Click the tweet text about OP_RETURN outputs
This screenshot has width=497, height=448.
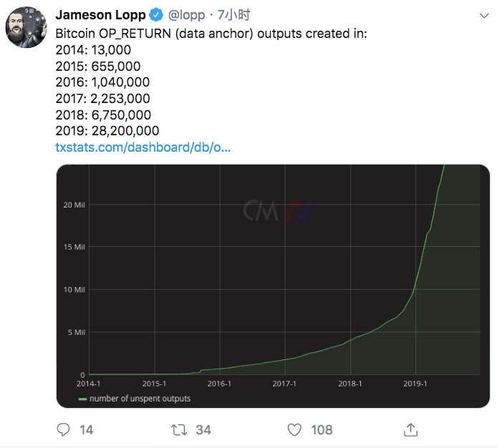coord(211,82)
